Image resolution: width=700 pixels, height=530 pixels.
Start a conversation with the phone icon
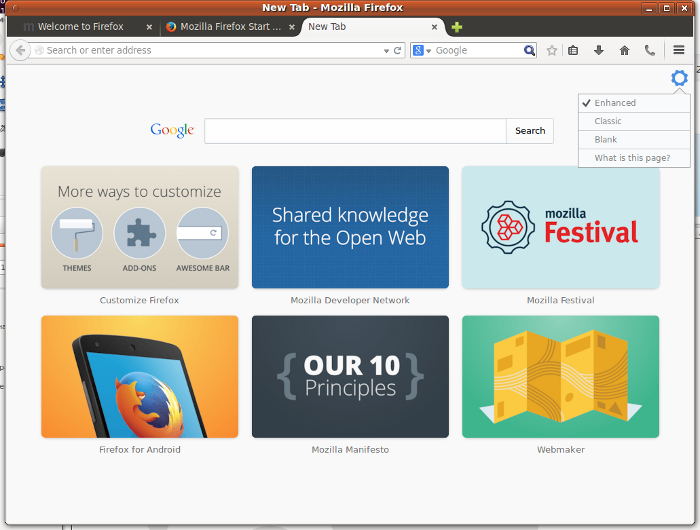click(x=650, y=50)
